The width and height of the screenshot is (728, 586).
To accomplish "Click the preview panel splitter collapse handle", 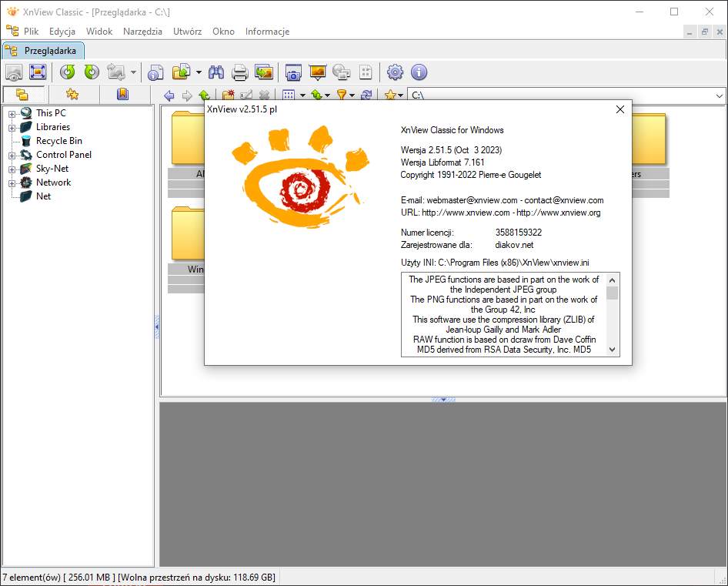I will (443, 400).
